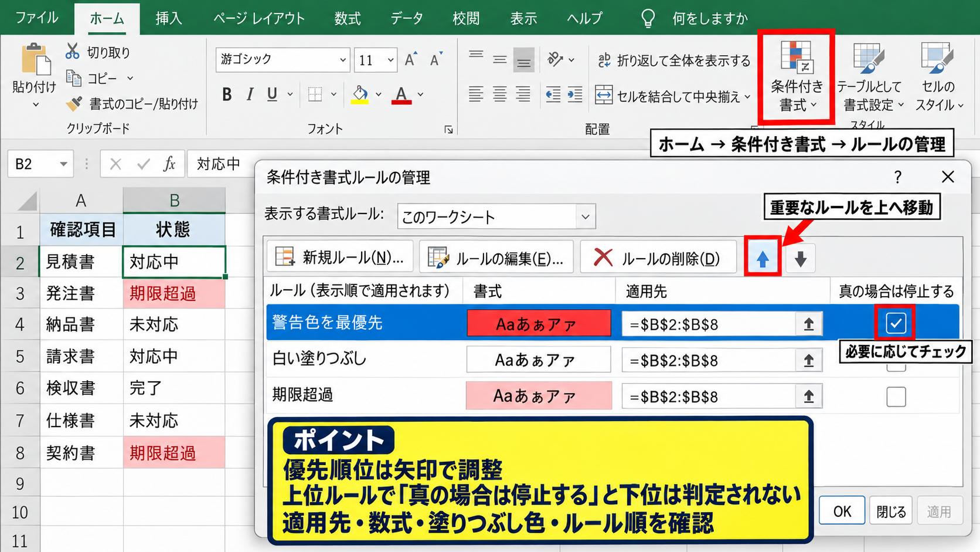This screenshot has height=552, width=980.
Task: Align text left
Action: tap(476, 94)
